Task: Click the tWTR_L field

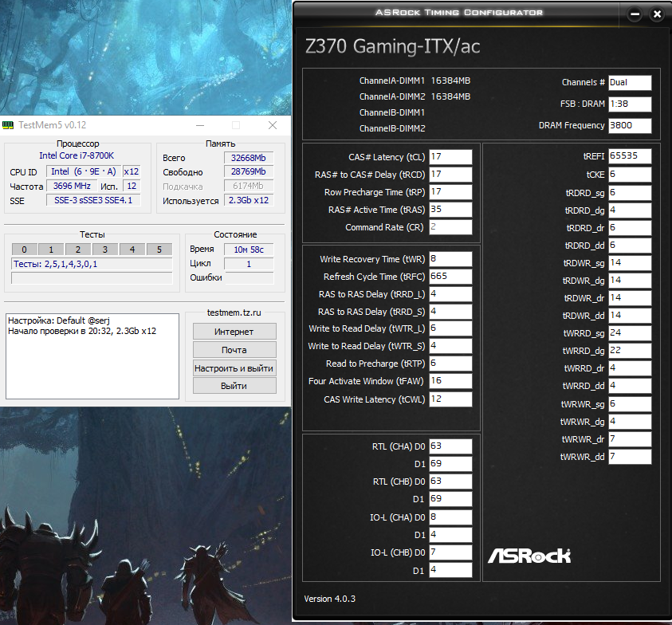Action: pos(450,328)
